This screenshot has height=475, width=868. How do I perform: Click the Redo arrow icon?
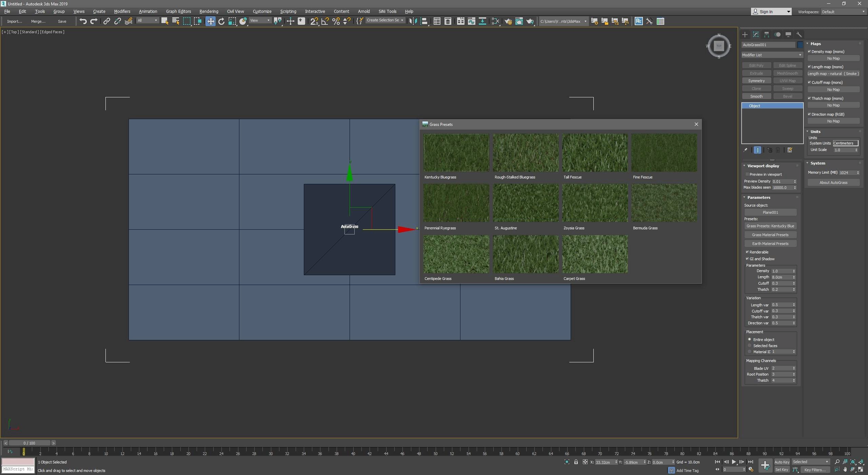tap(94, 21)
